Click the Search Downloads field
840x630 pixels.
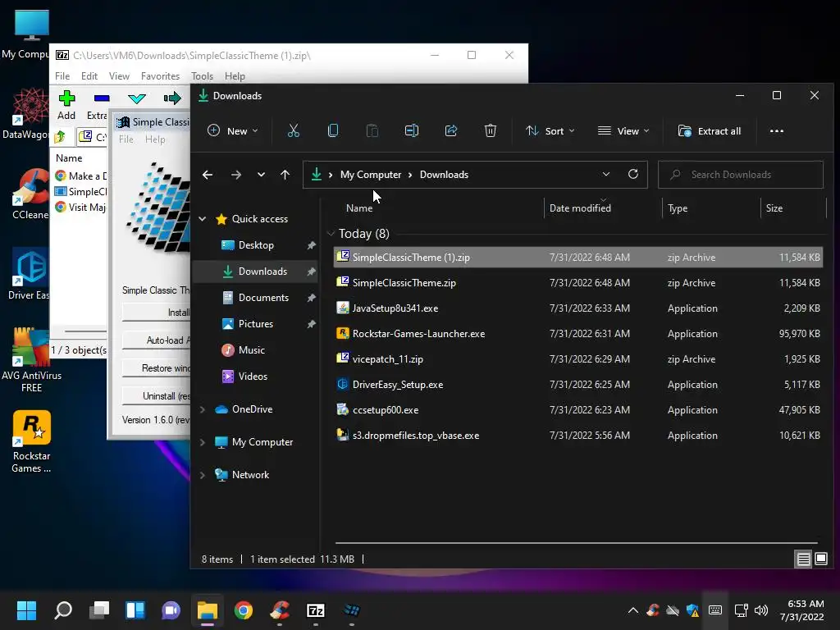pos(741,175)
